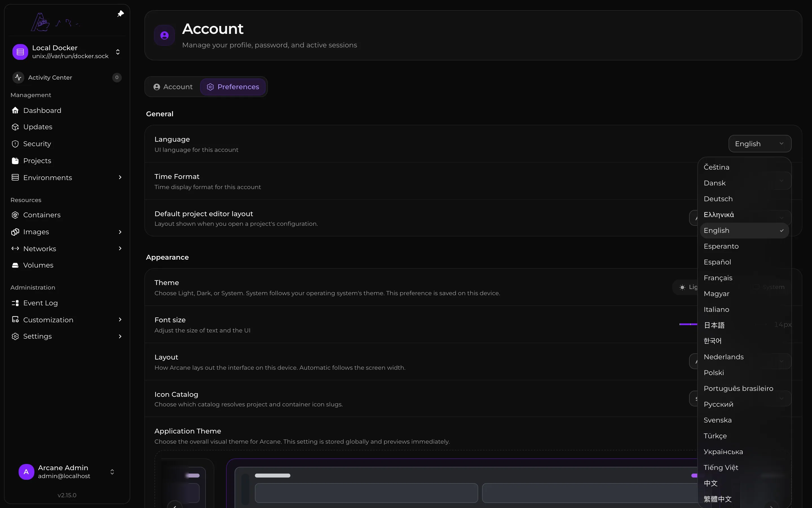Click the Account header profile icon
Screen dimensions: 812x508
164,35
